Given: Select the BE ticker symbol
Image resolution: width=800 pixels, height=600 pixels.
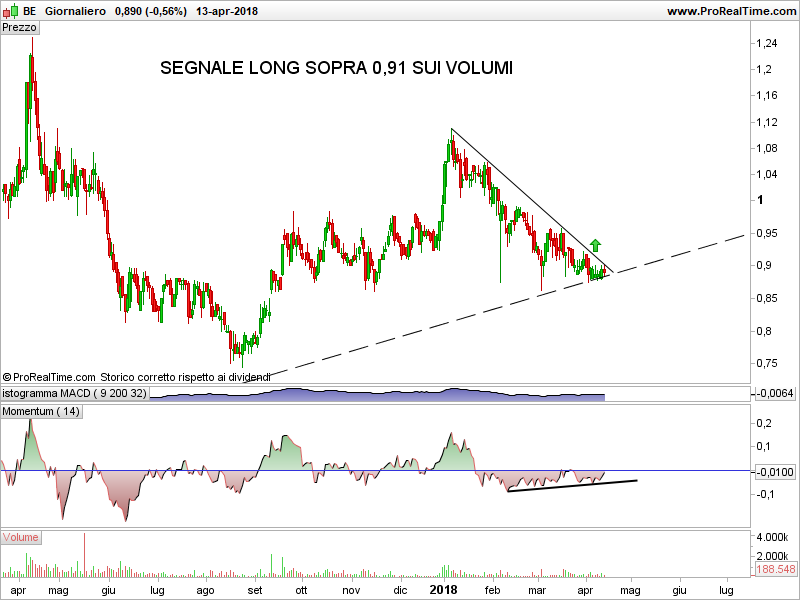Looking at the screenshot, I should 30,11.
